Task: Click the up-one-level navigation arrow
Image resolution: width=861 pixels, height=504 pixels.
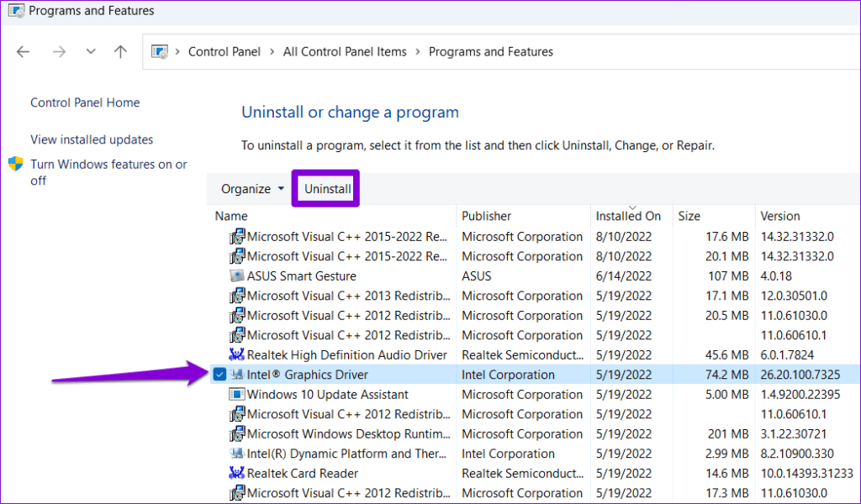Action: click(120, 51)
